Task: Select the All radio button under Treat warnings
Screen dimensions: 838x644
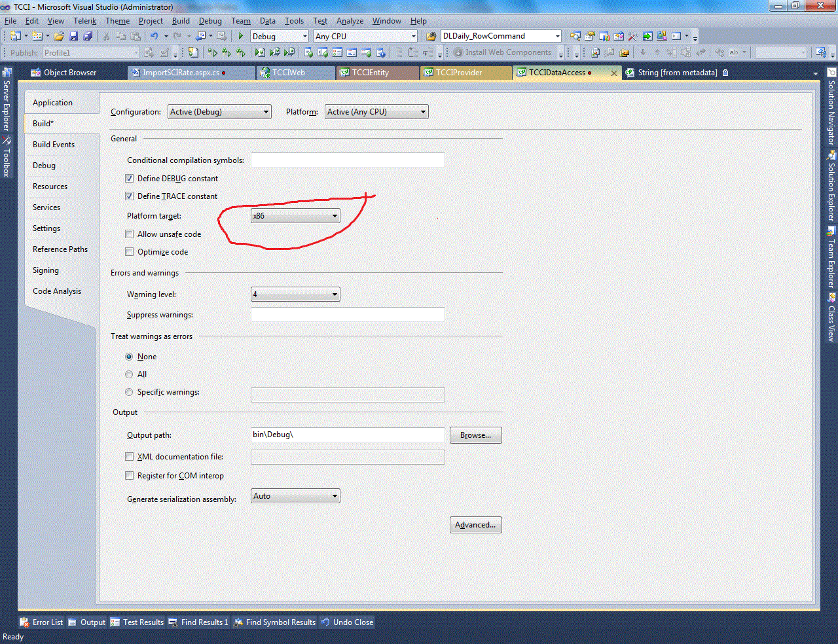Action: click(x=129, y=374)
